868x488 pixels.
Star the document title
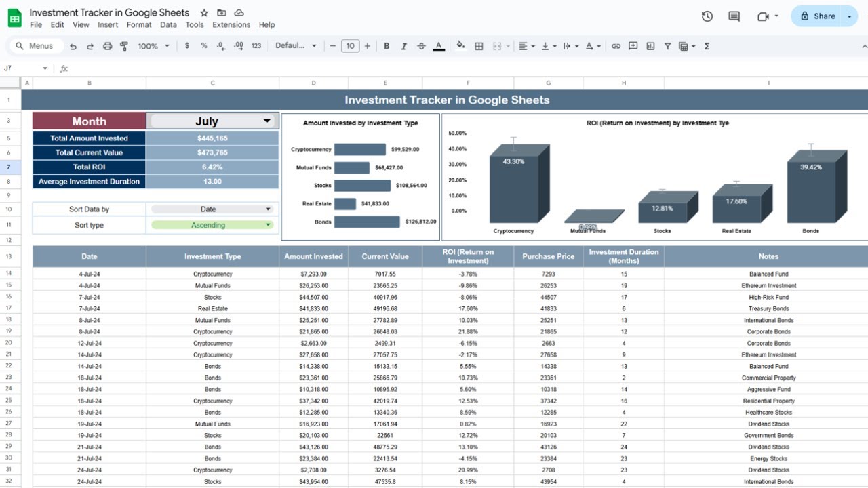(204, 13)
